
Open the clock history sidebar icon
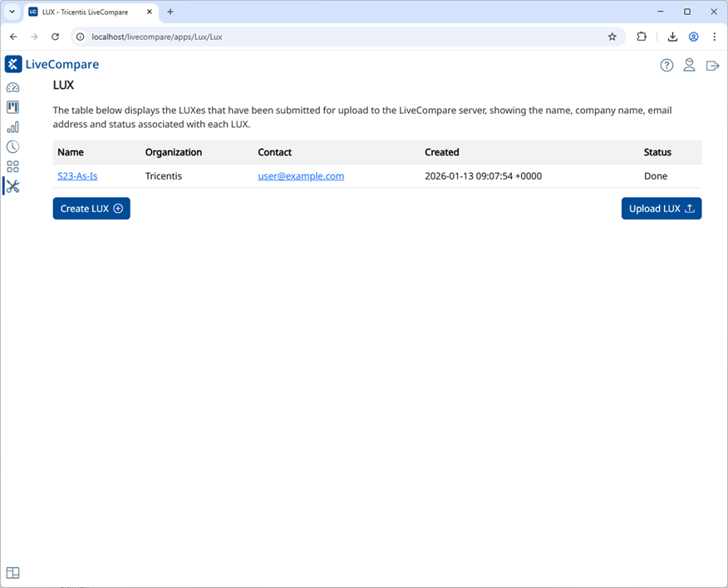tap(13, 147)
